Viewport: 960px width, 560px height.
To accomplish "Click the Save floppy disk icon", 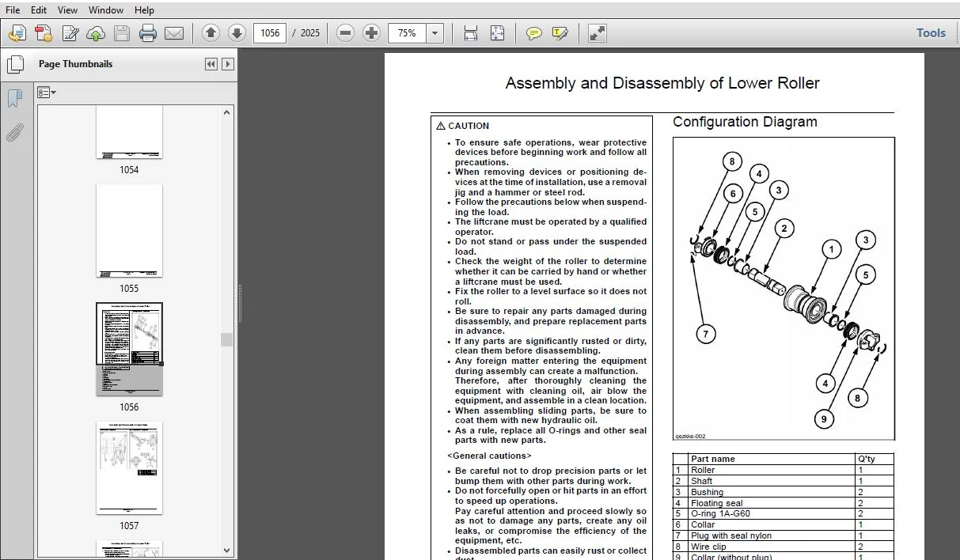I will click(122, 33).
